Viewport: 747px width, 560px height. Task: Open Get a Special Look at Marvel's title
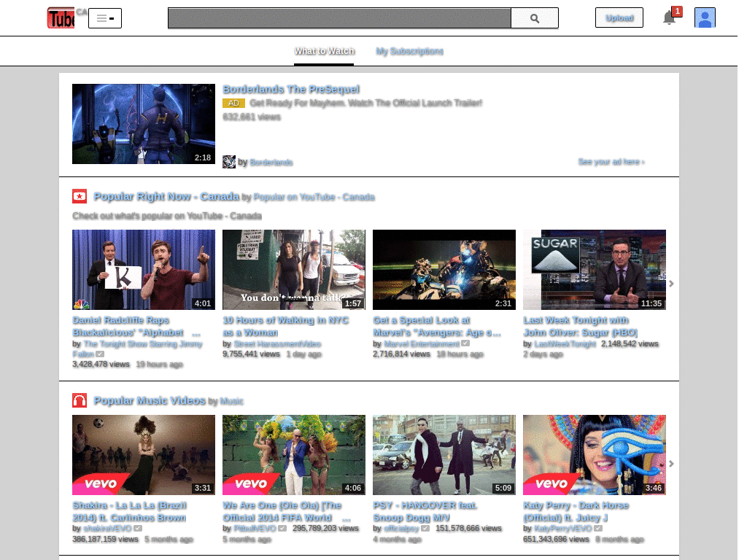tap(437, 326)
